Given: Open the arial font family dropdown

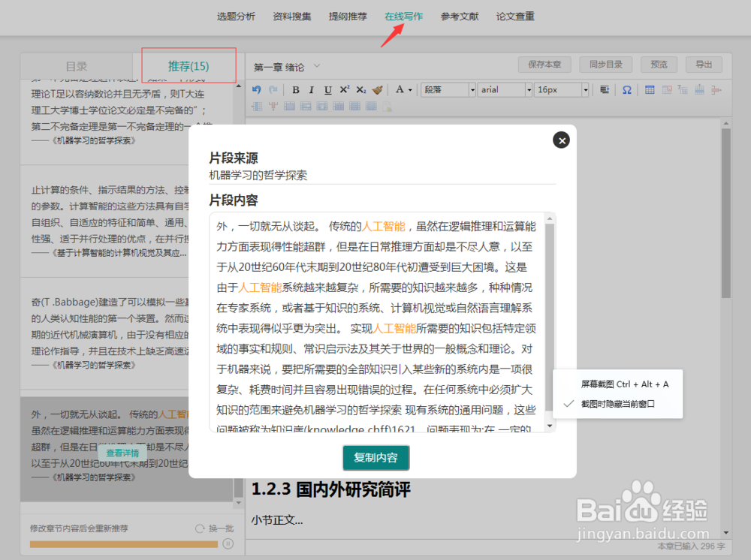Looking at the screenshot, I should click(x=504, y=89).
